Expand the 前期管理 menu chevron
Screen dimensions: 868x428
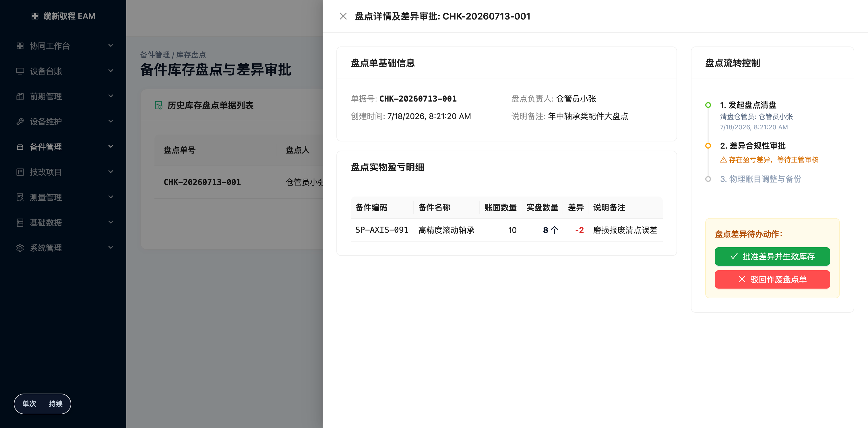(x=111, y=96)
